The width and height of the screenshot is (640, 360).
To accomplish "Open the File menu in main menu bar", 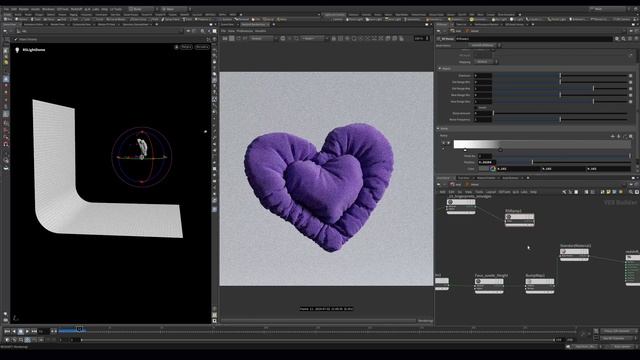I will point(7,9).
